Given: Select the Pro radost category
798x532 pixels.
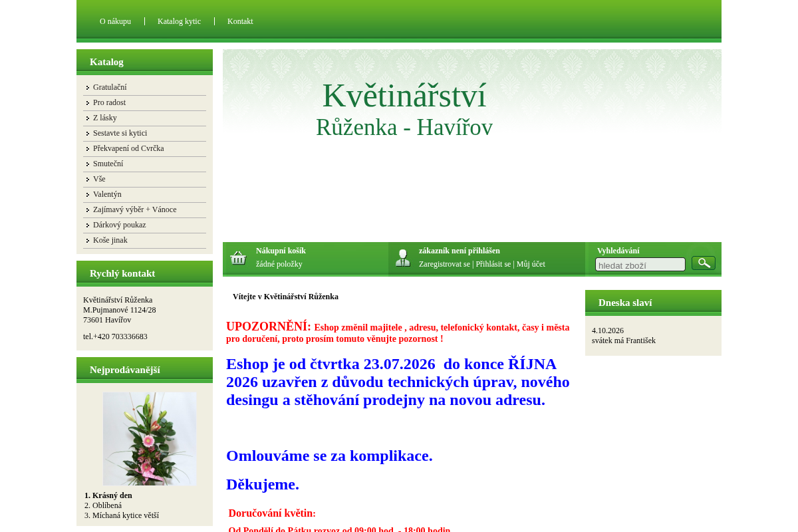Looking at the screenshot, I should [x=109, y=102].
